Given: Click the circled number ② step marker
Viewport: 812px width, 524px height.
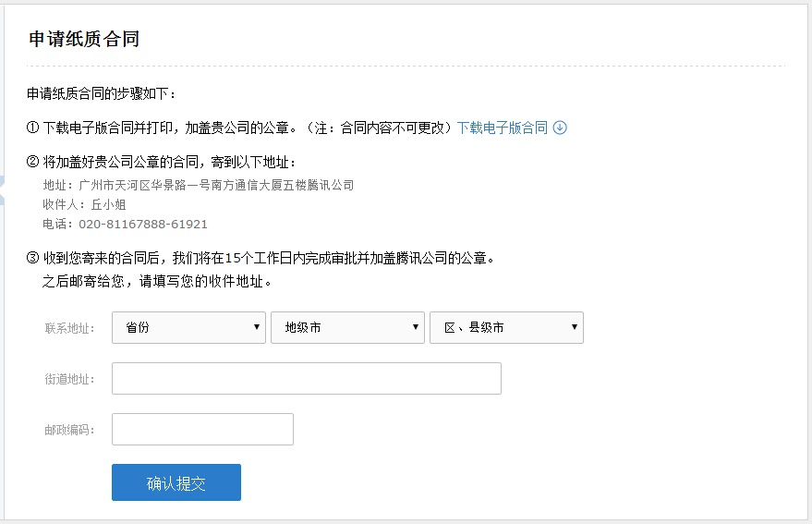Looking at the screenshot, I should coord(32,162).
